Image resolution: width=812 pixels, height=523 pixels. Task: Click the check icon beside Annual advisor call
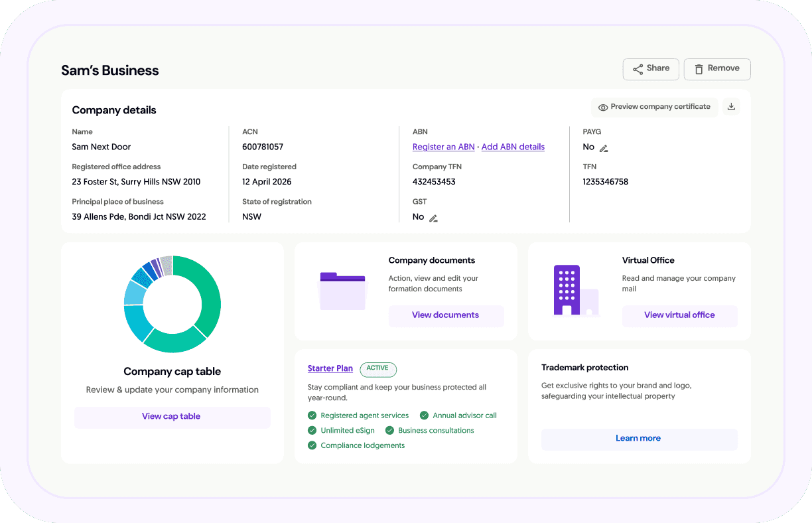coord(424,415)
